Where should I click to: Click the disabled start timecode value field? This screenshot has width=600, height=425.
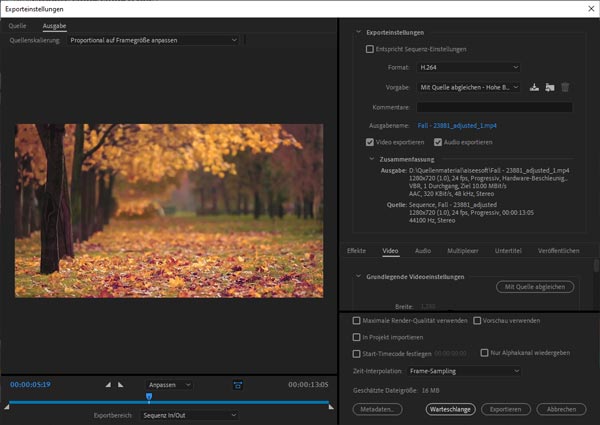(450, 353)
